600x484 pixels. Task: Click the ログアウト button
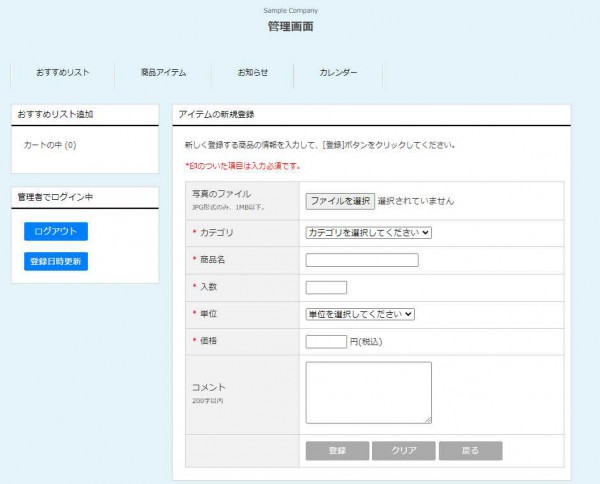(x=55, y=231)
